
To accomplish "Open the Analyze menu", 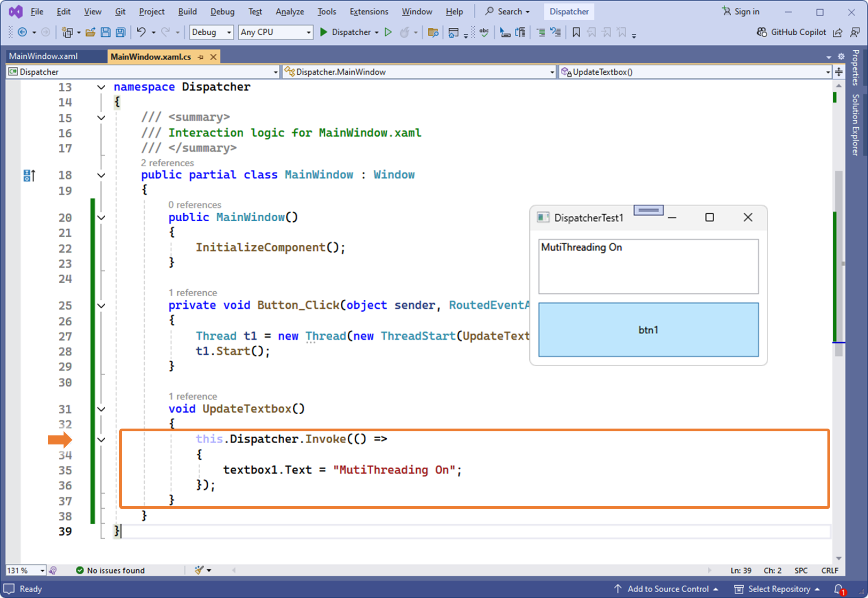I will [x=290, y=11].
